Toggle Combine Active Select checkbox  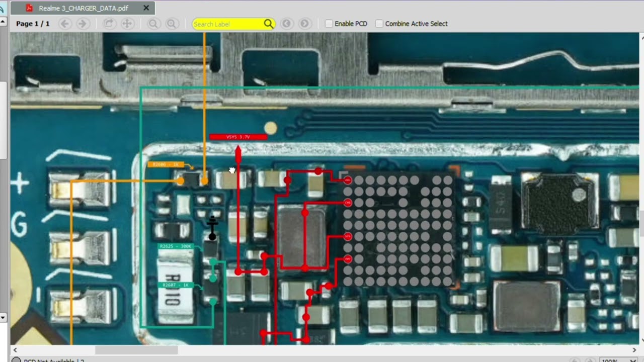tap(379, 24)
